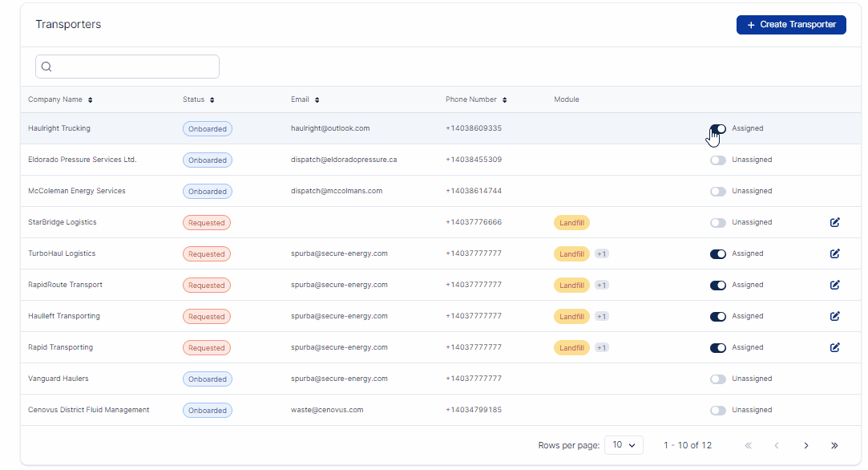Image resolution: width=868 pixels, height=470 pixels.
Task: Go to first page of results
Action: click(x=749, y=445)
